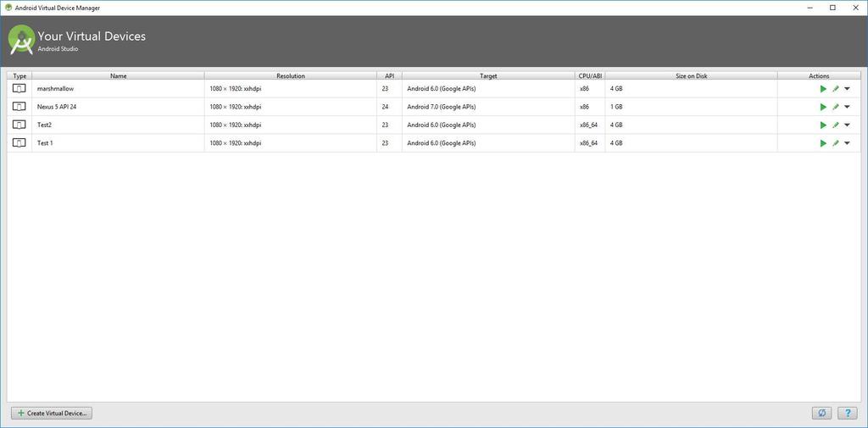868x428 pixels.
Task: Open actions dropdown for Nexus 5 API 24
Action: 847,107
